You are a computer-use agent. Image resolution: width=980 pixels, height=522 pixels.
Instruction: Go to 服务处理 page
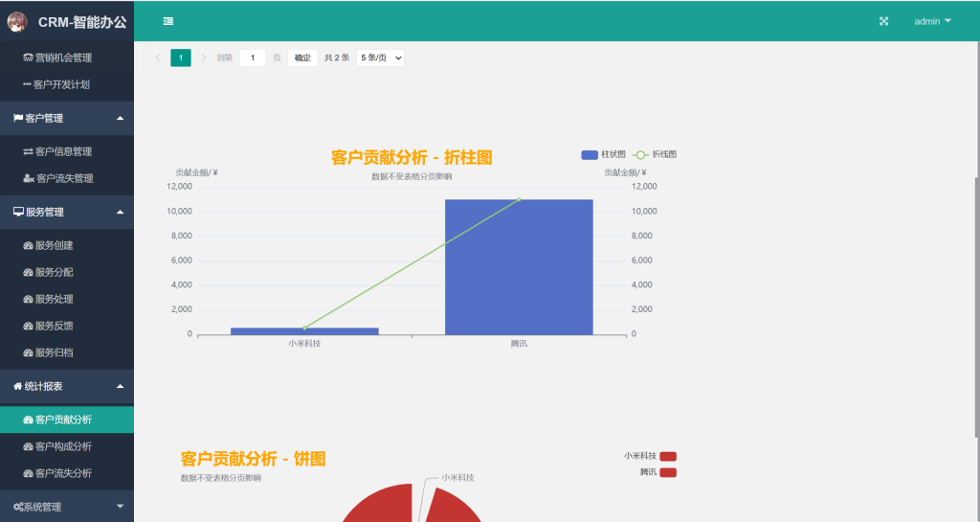(67, 299)
